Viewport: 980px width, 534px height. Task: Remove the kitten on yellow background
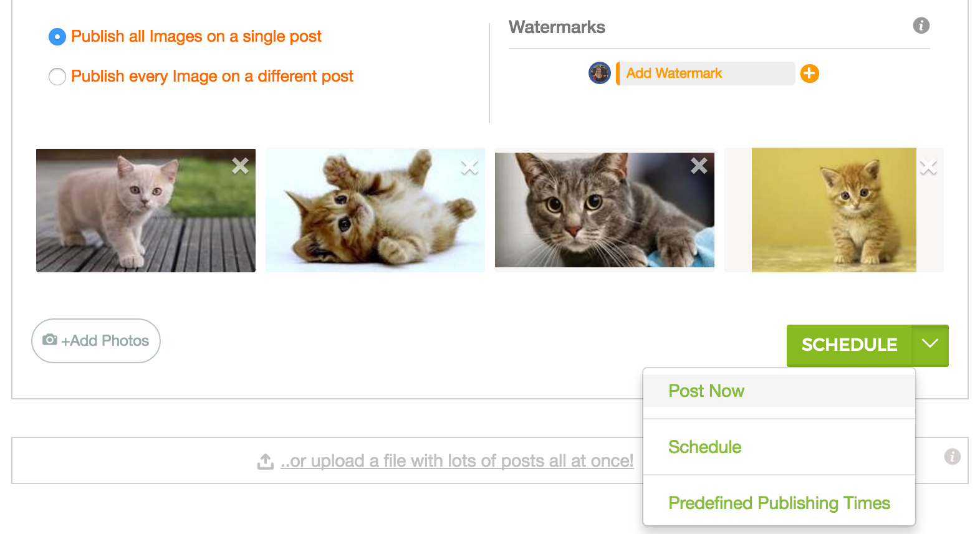click(x=928, y=166)
